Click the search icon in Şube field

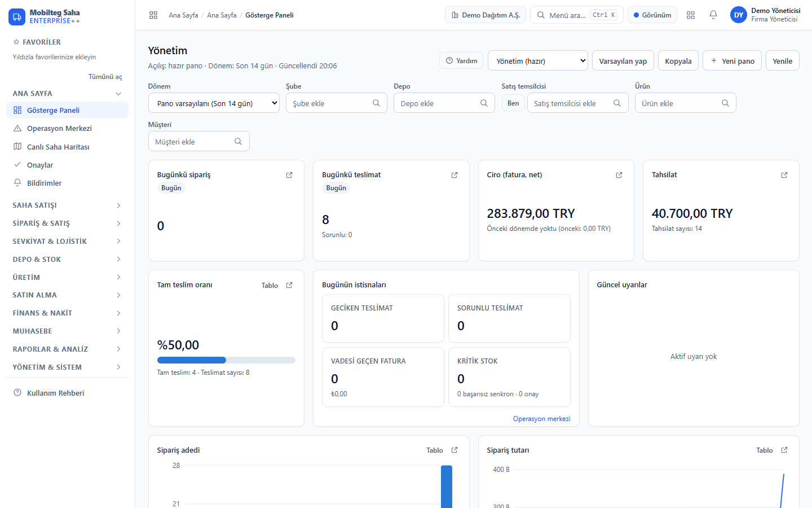pyautogui.click(x=376, y=103)
